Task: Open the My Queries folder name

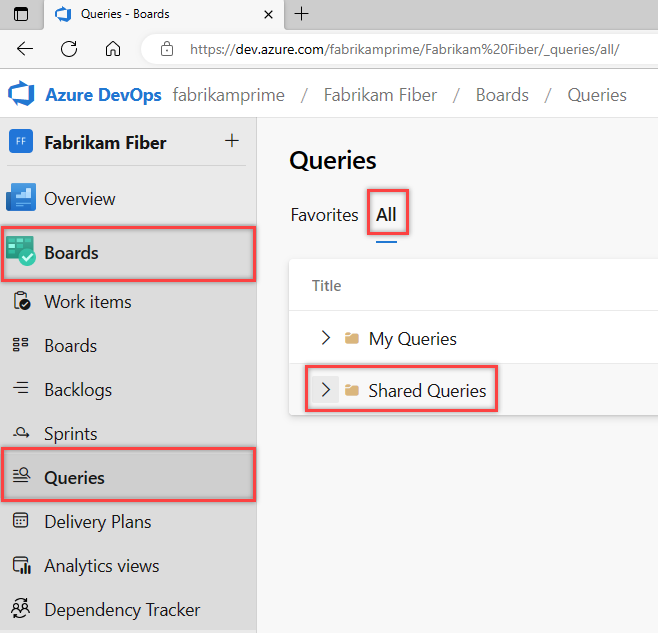Action: click(413, 339)
